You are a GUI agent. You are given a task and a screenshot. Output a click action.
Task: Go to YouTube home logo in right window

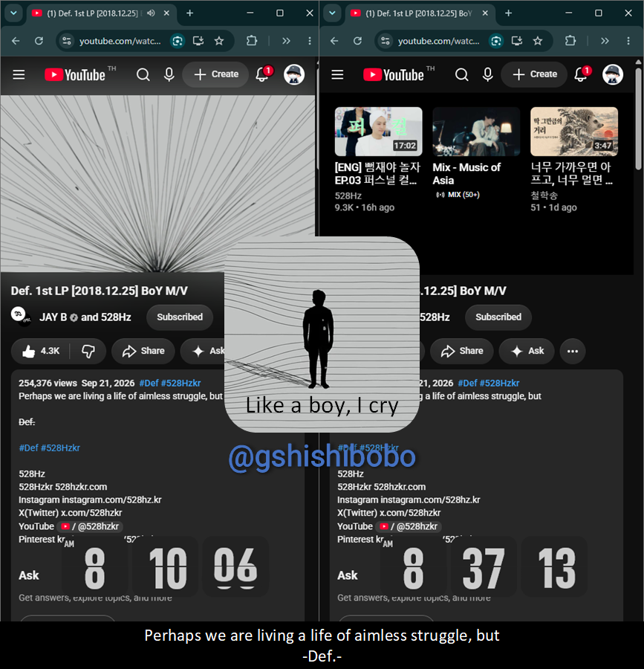(x=394, y=74)
